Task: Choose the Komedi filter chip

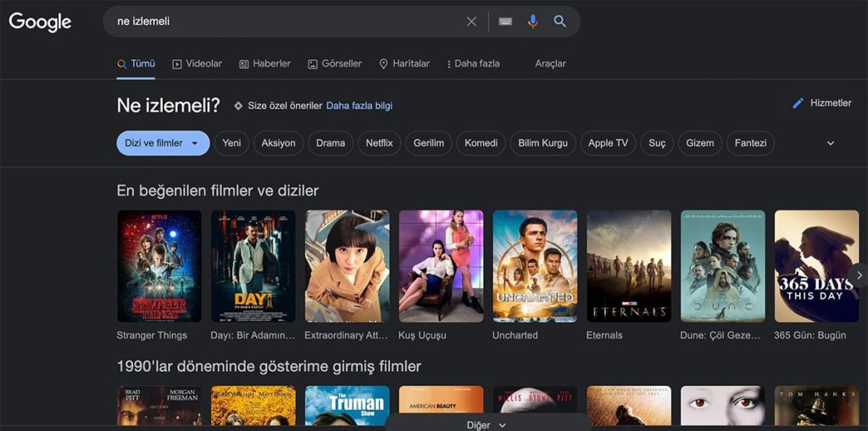Action: pyautogui.click(x=481, y=143)
